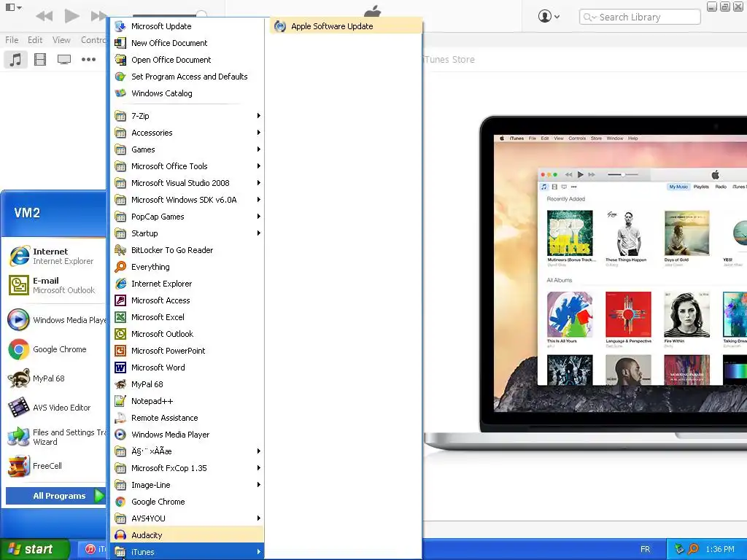Open iTunes account dropdown
Image resolution: width=747 pixels, height=560 pixels.
pos(549,17)
